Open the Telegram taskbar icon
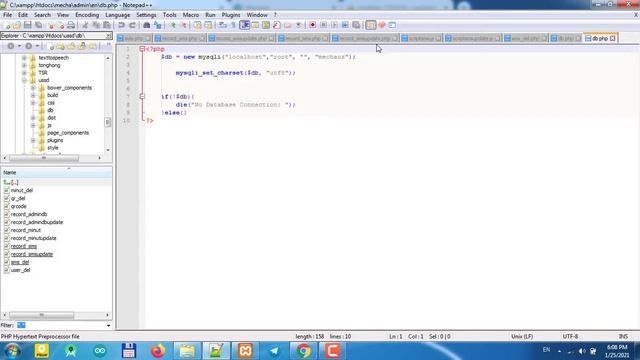 click(x=274, y=351)
